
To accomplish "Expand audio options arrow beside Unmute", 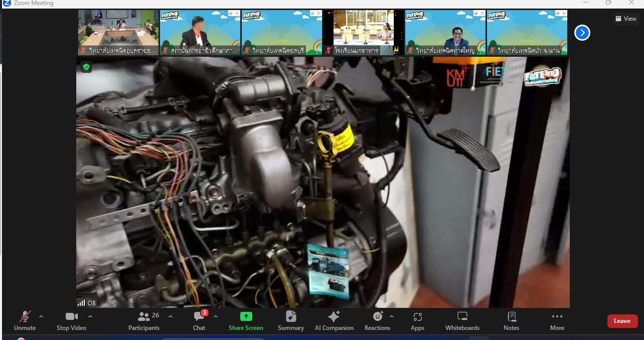I will (41, 316).
